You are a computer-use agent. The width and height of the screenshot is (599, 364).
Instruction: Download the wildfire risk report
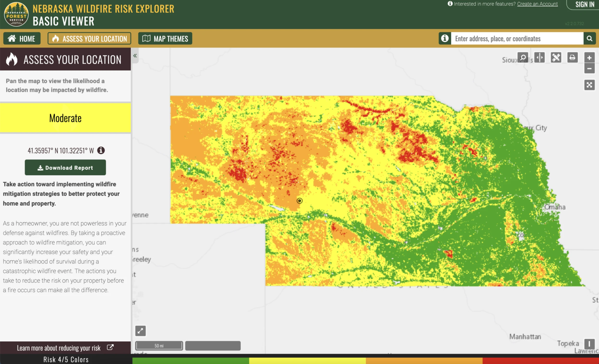click(x=65, y=167)
